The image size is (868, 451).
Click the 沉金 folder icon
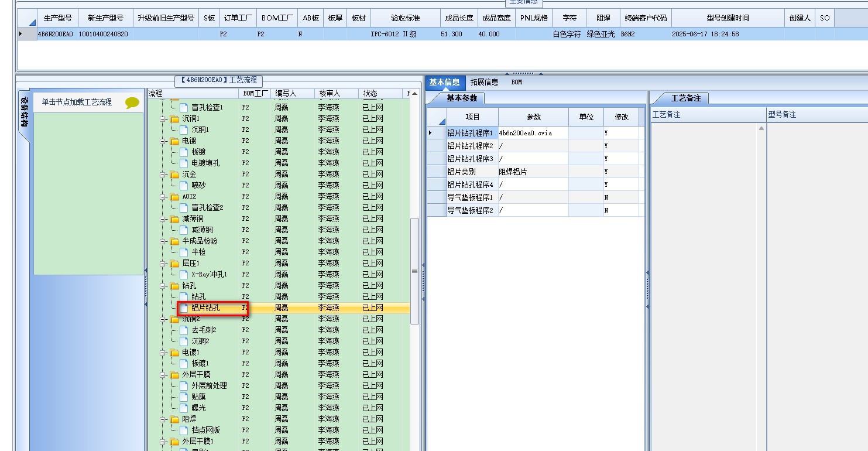coord(174,174)
